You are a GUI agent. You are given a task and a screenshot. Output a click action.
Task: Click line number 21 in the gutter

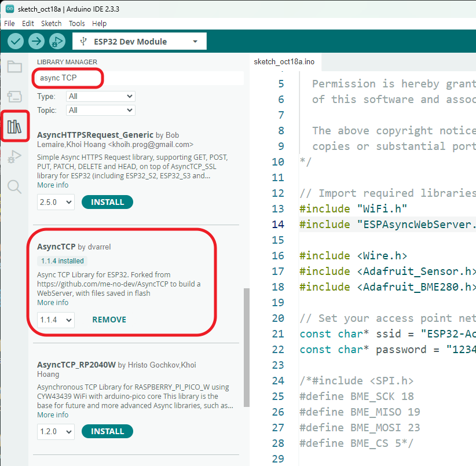click(x=278, y=334)
